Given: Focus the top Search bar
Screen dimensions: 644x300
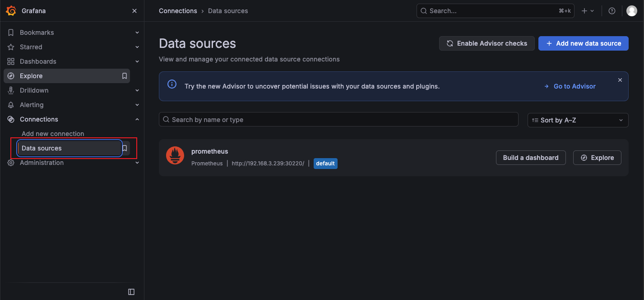Looking at the screenshot, I should pos(495,11).
